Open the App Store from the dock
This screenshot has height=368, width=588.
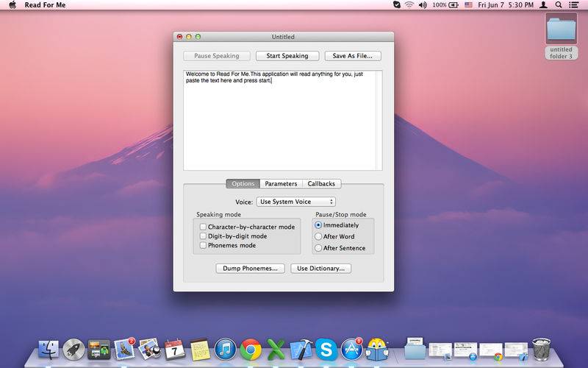coord(352,350)
